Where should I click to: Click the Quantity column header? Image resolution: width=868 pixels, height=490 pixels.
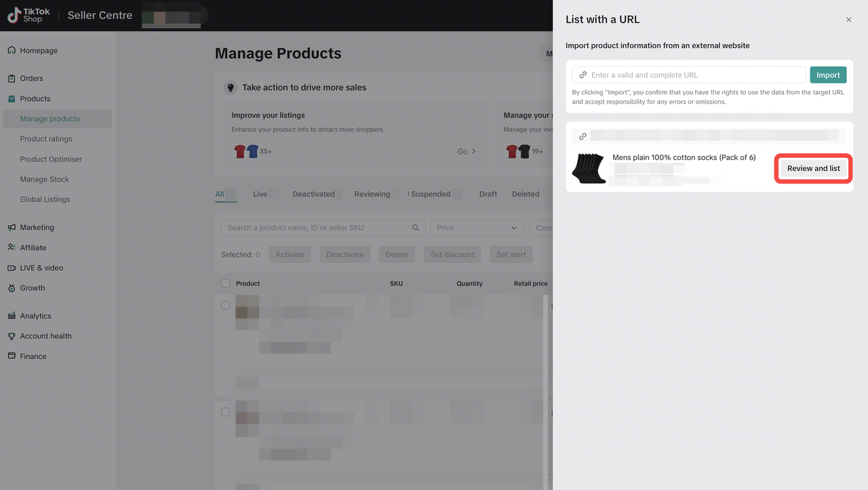coord(469,283)
